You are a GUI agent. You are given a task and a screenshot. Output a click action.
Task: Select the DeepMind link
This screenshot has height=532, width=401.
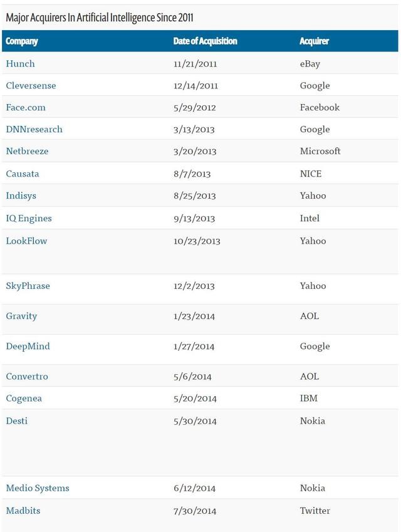click(x=28, y=346)
